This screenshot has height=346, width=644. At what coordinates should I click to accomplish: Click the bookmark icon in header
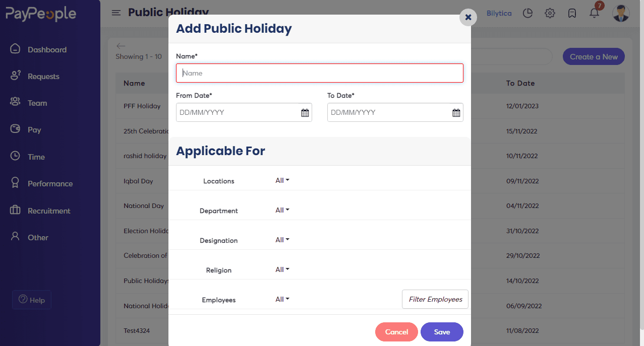572,13
